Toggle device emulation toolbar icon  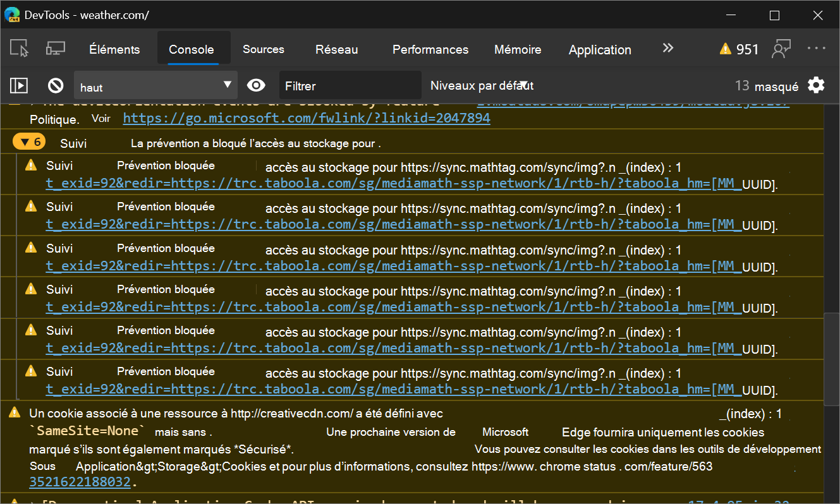pyautogui.click(x=56, y=49)
